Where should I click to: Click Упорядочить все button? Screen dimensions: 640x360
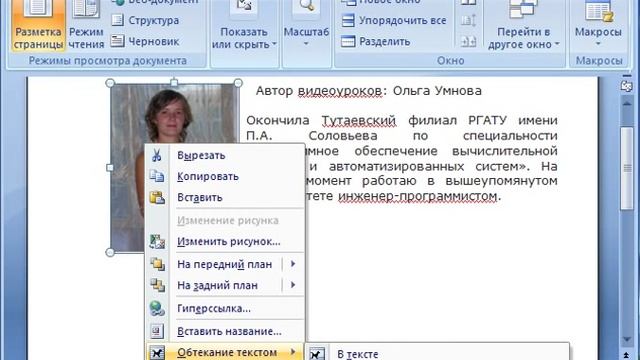pos(394,20)
